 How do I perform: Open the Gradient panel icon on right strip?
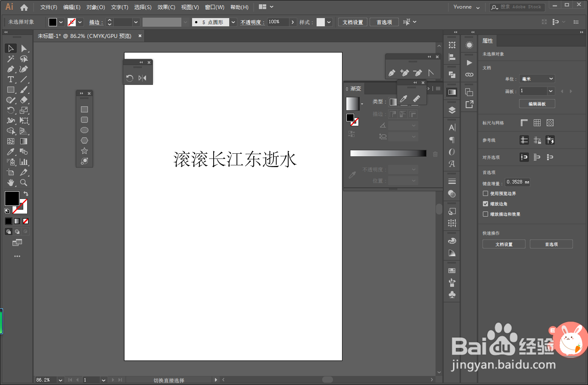[451, 92]
